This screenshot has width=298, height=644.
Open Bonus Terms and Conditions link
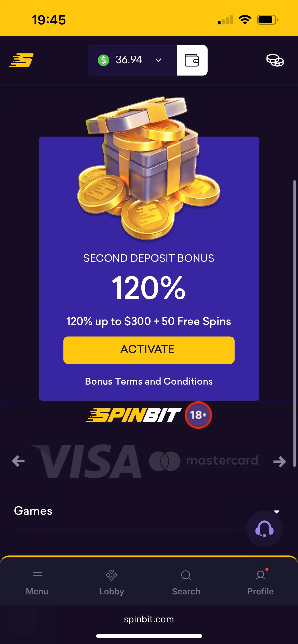click(149, 381)
